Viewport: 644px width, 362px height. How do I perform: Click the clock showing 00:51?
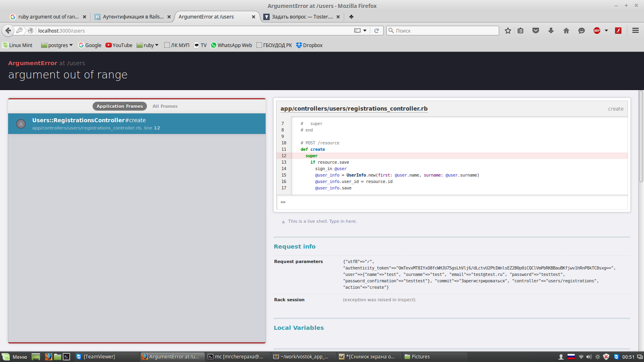(x=628, y=357)
